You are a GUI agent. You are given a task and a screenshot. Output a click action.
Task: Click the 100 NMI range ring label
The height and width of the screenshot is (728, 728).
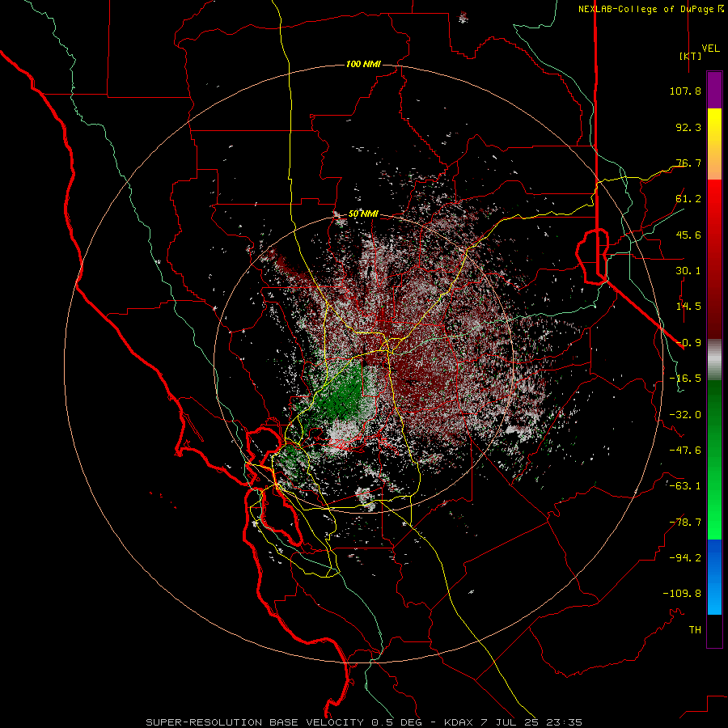tap(363, 64)
